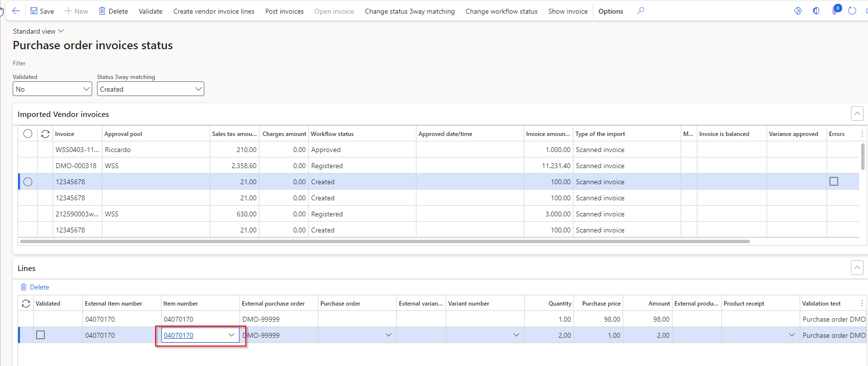868x366 pixels.
Task: Click the vertical scrollbar of invoices grid
Action: pyautogui.click(x=863, y=156)
